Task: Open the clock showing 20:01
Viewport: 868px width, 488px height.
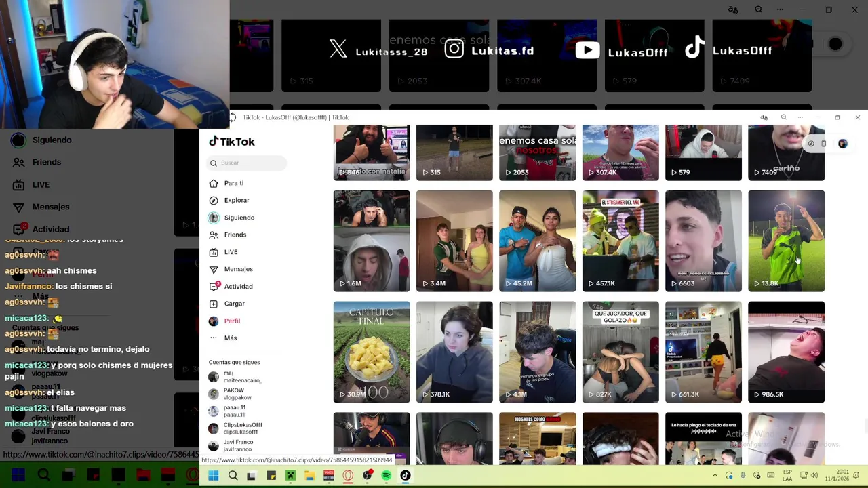Action: click(x=837, y=475)
